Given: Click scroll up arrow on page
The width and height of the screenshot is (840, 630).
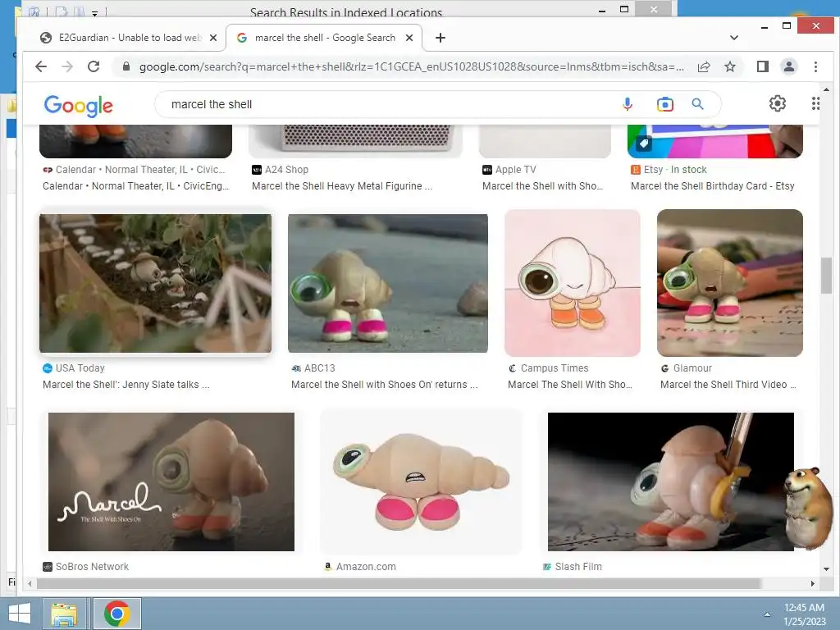Looking at the screenshot, I should pos(826,89).
